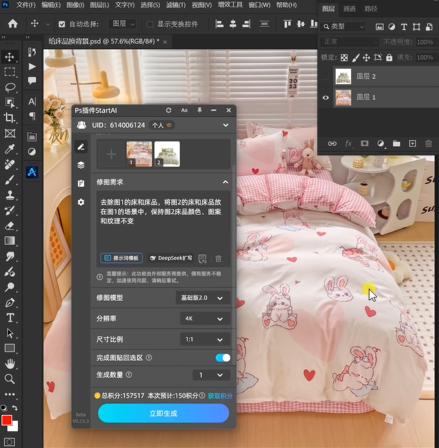Select the Rectangular Marquee tool
This screenshot has height=448, width=439.
click(10, 72)
